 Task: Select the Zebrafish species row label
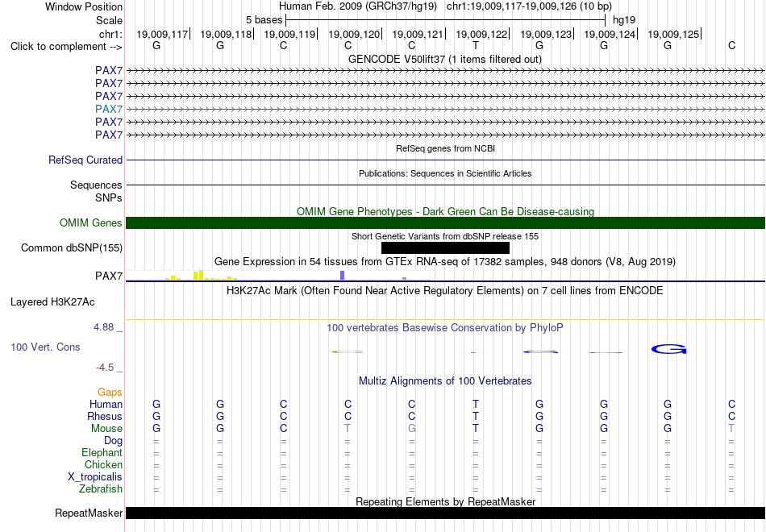coord(101,488)
